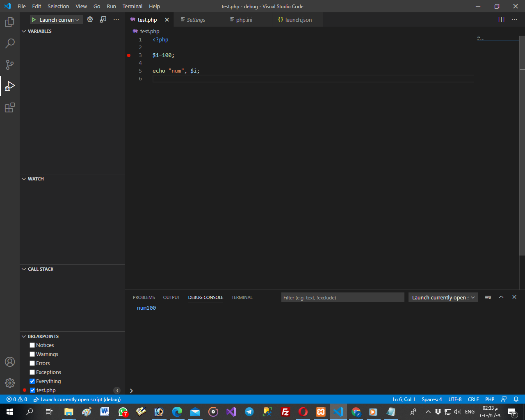Enable the Notices breakpoint checkbox
525x420 pixels.
tap(32, 345)
